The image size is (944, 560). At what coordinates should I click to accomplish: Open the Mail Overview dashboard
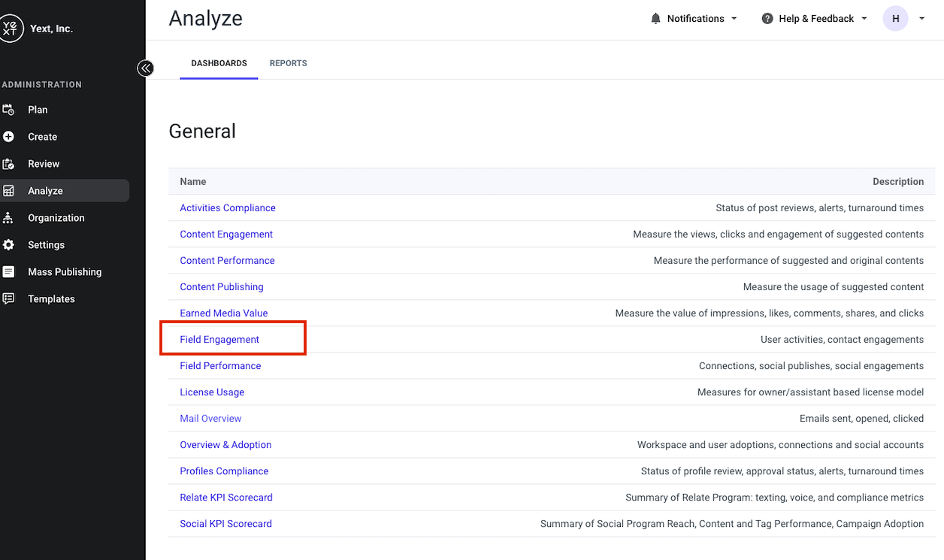pyautogui.click(x=210, y=419)
